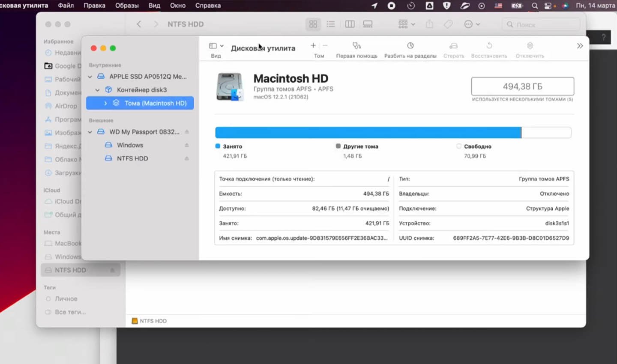The width and height of the screenshot is (617, 364).
Task: Switch Finder to column view
Action: (350, 24)
